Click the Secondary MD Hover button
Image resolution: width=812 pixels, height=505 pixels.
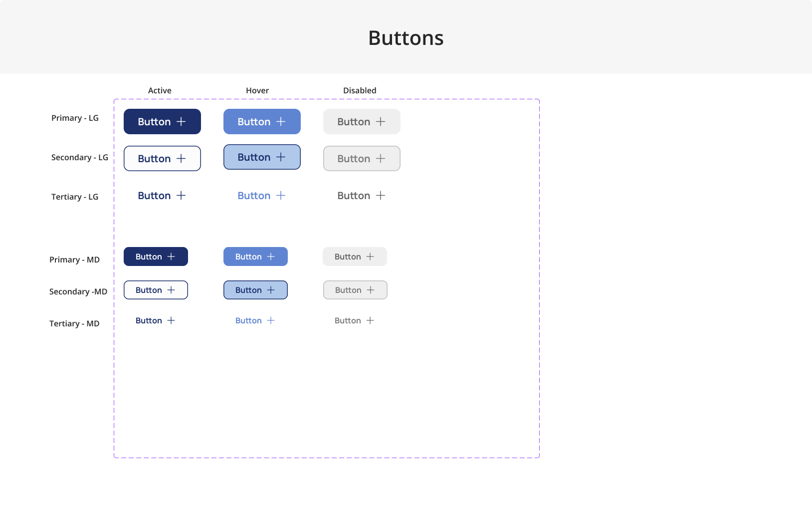tap(255, 290)
